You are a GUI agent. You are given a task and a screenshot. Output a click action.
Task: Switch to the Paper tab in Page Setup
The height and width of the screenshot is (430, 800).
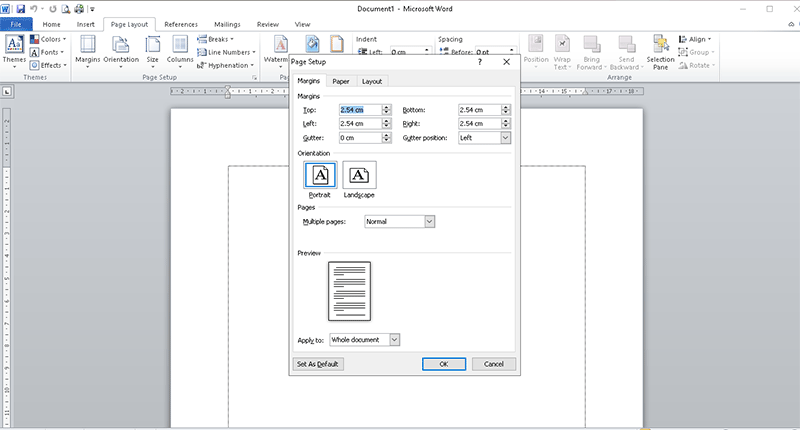pos(341,81)
